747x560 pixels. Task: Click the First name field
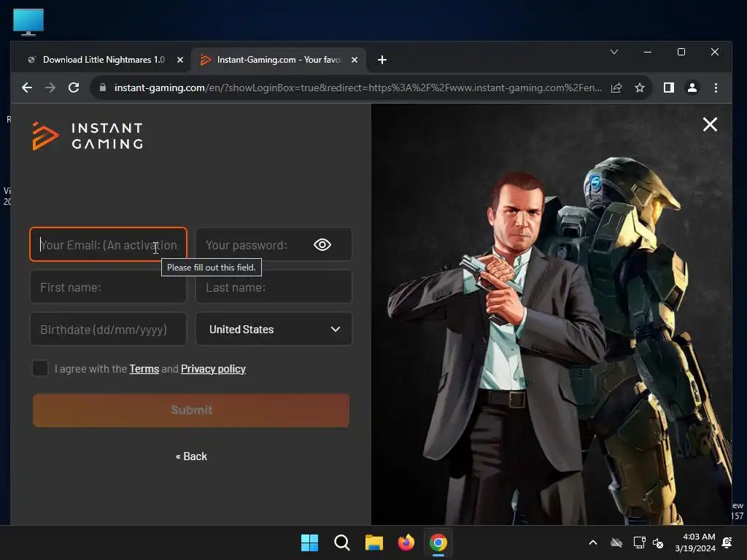click(108, 287)
